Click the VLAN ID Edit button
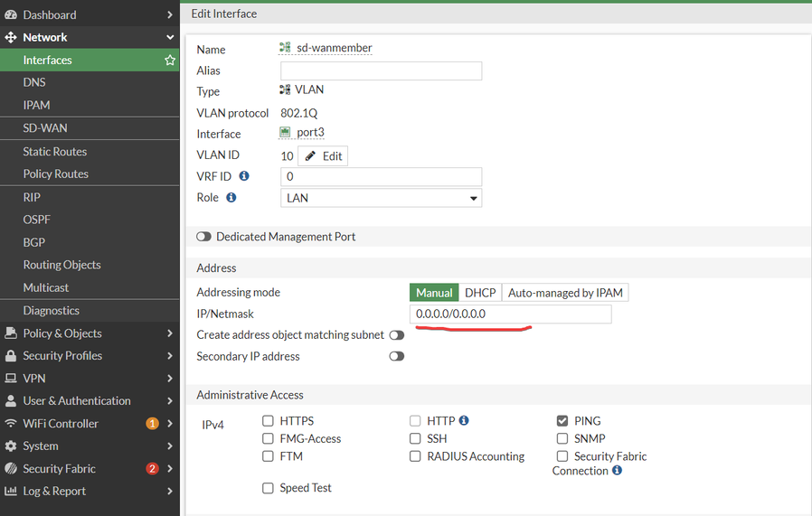812x516 pixels. point(323,156)
